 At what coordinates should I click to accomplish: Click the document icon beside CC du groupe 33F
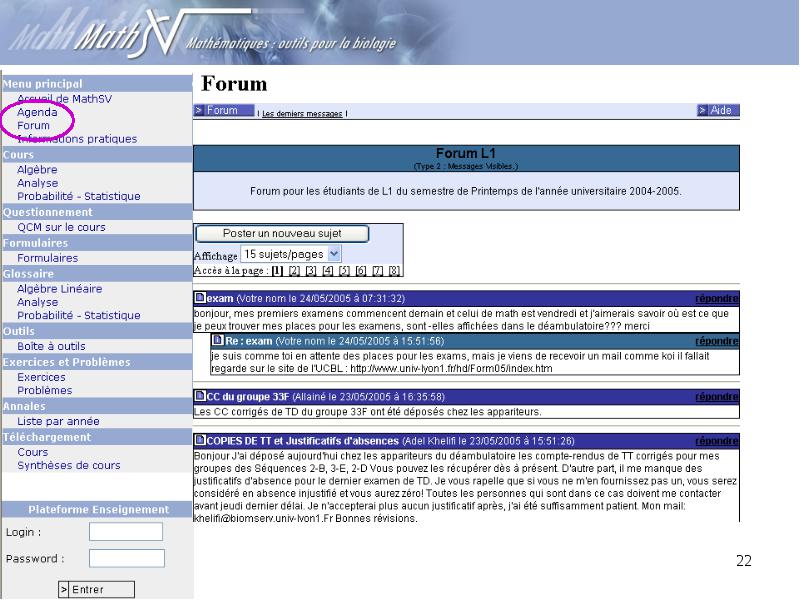point(200,396)
